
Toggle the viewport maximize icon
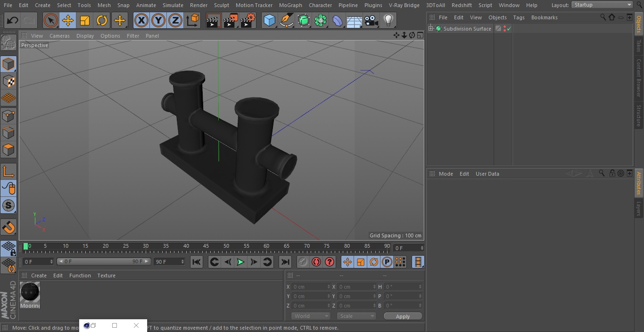[x=420, y=35]
